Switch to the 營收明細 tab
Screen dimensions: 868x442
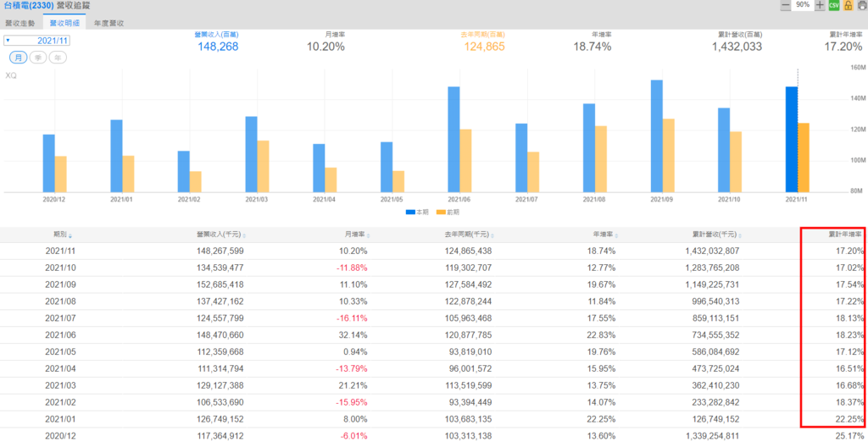pyautogui.click(x=64, y=23)
